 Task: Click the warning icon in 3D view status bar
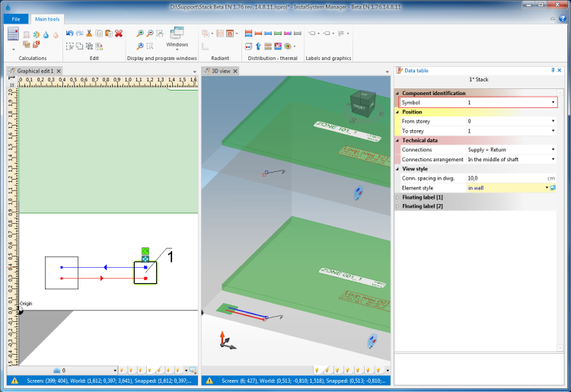tap(209, 381)
